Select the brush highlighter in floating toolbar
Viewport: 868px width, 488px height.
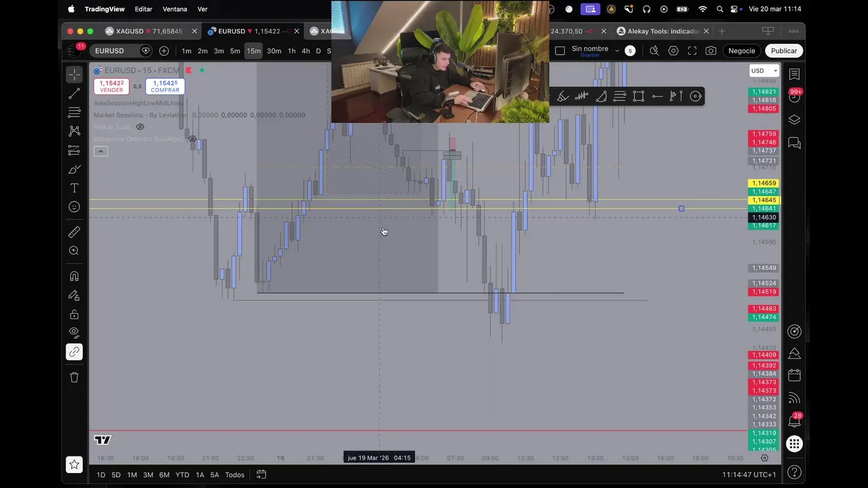(x=563, y=96)
